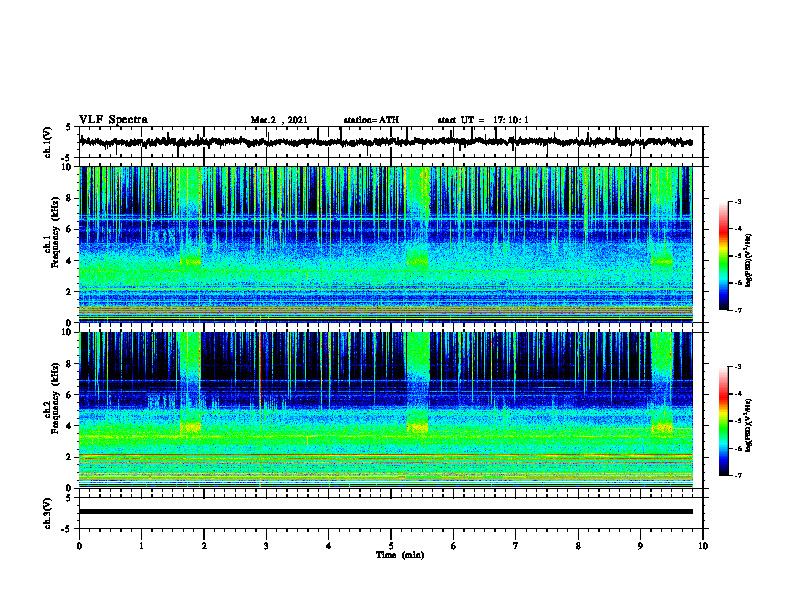Click the ch.2 "Frequency (kHz)" axis label
The height and width of the screenshot is (612, 792).
point(54,398)
